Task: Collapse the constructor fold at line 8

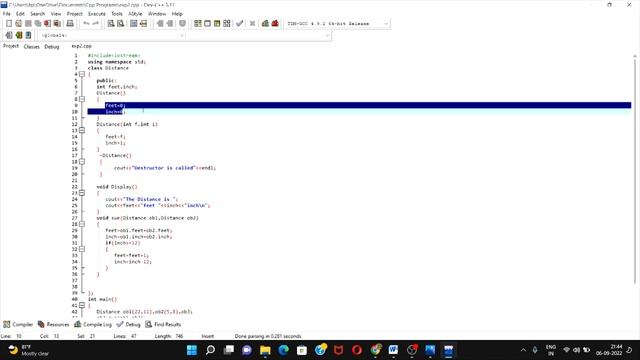Action: point(82,99)
